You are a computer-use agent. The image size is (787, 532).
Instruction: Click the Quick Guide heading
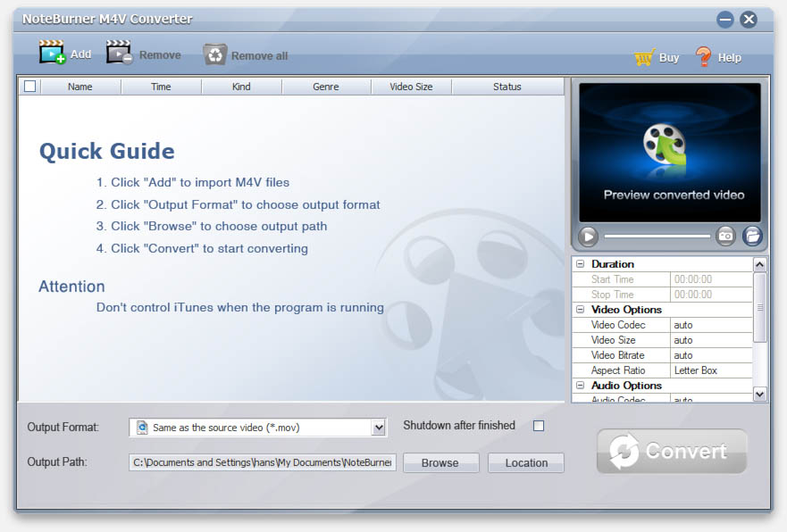pyautogui.click(x=107, y=151)
